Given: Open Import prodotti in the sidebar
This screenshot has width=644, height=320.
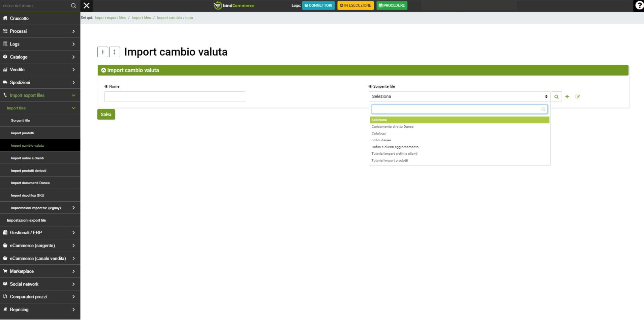Looking at the screenshot, I should click(x=22, y=133).
